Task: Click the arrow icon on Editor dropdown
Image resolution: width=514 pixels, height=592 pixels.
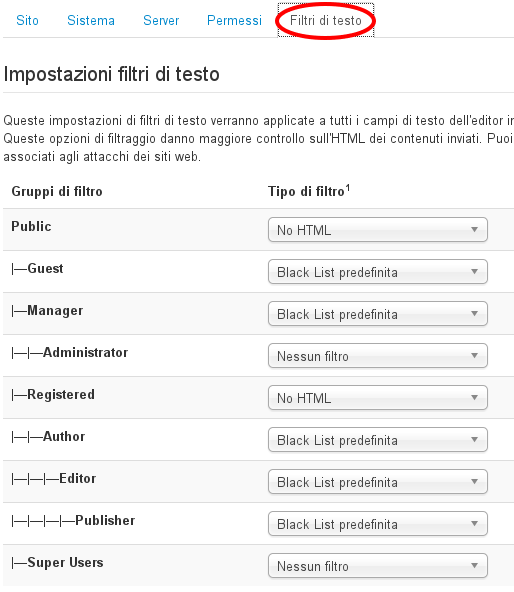Action: pyautogui.click(x=475, y=481)
